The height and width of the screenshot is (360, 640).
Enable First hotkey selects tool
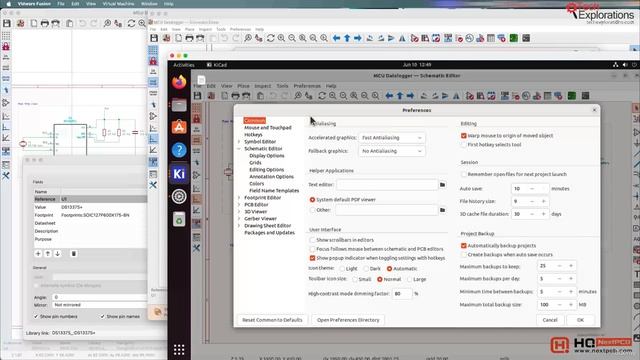464,145
